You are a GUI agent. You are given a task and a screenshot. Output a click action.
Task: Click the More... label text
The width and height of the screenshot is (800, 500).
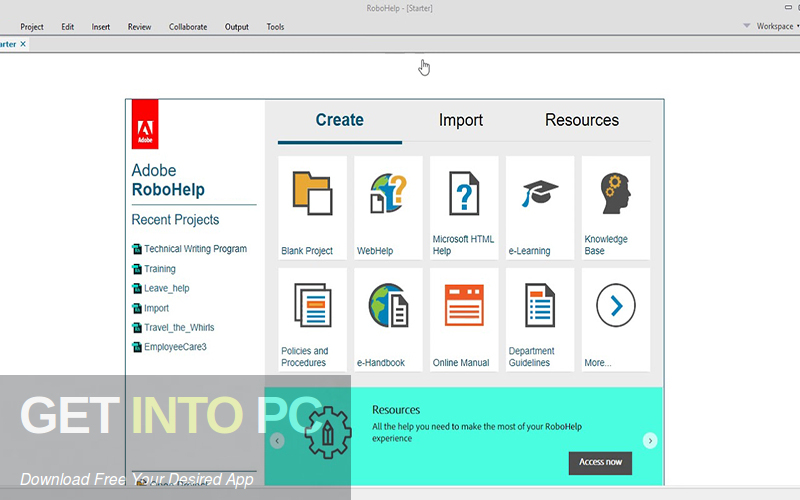coord(597,363)
